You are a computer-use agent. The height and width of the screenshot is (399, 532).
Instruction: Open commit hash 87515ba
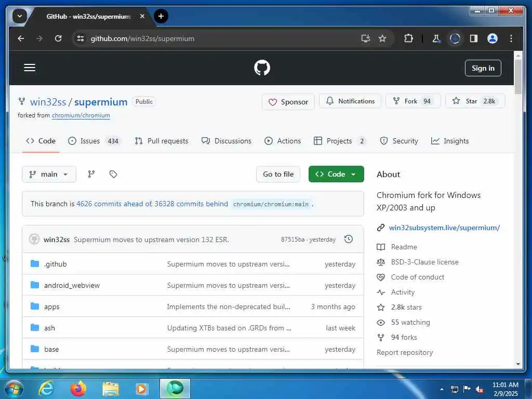[292, 240]
